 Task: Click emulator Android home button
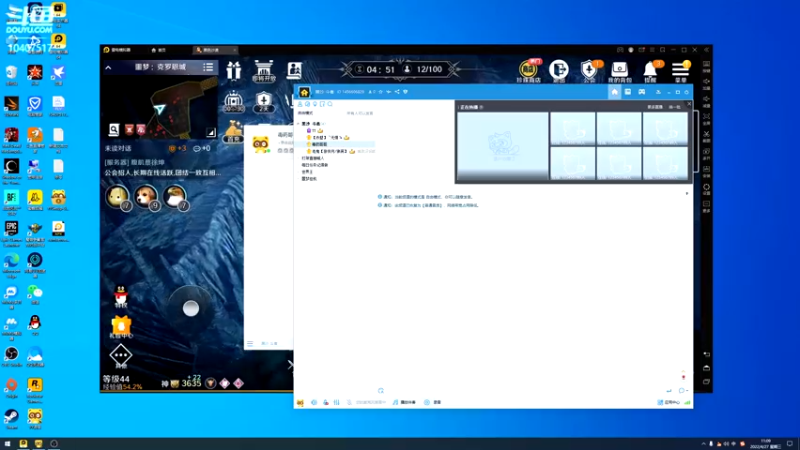(x=707, y=368)
